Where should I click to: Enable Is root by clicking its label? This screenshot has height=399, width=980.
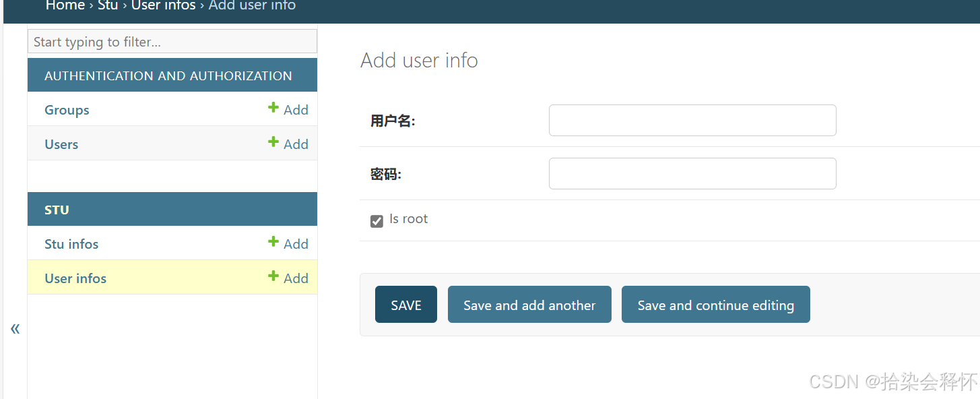[x=408, y=218]
